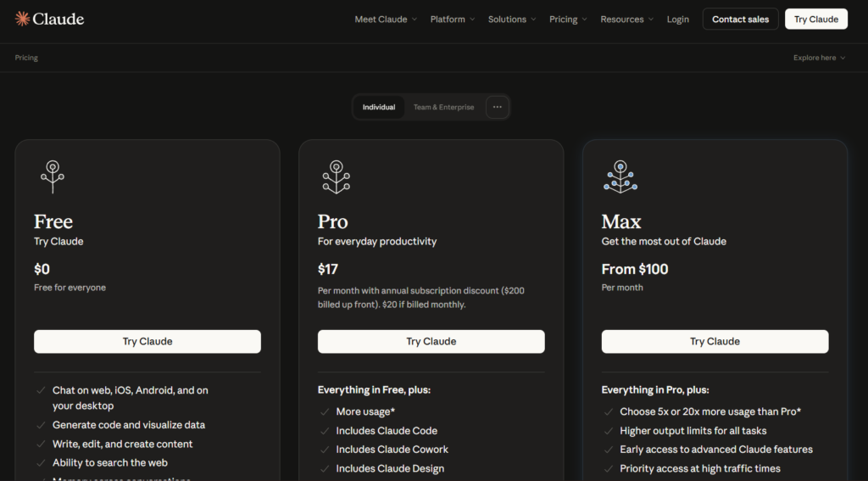
Task: Click the Pro plan branching icon
Action: pyautogui.click(x=336, y=176)
